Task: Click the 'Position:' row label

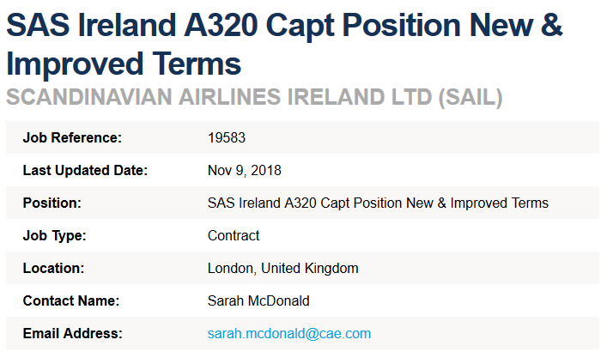Action: (52, 203)
